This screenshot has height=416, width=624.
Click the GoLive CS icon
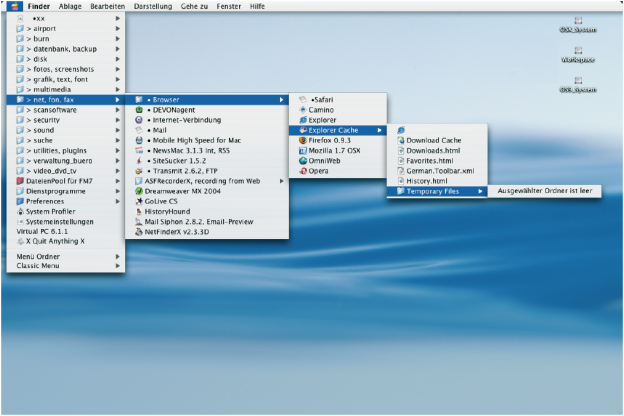[x=139, y=201]
